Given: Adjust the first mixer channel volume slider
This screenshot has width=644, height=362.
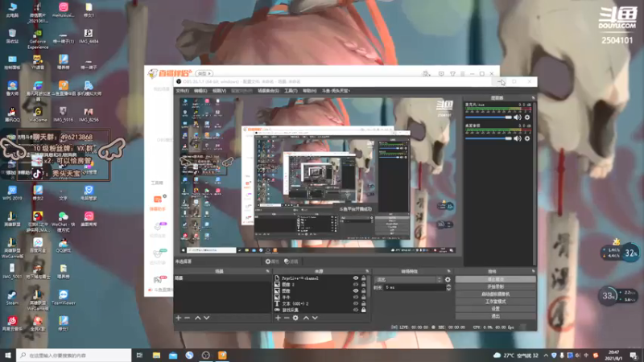Looking at the screenshot, I should tap(489, 117).
